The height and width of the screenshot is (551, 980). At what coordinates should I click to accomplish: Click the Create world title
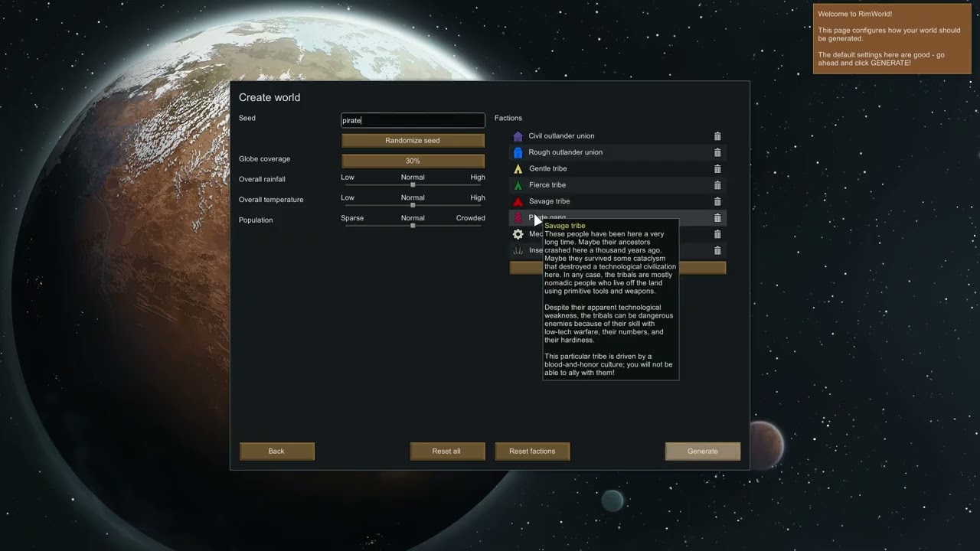point(269,97)
